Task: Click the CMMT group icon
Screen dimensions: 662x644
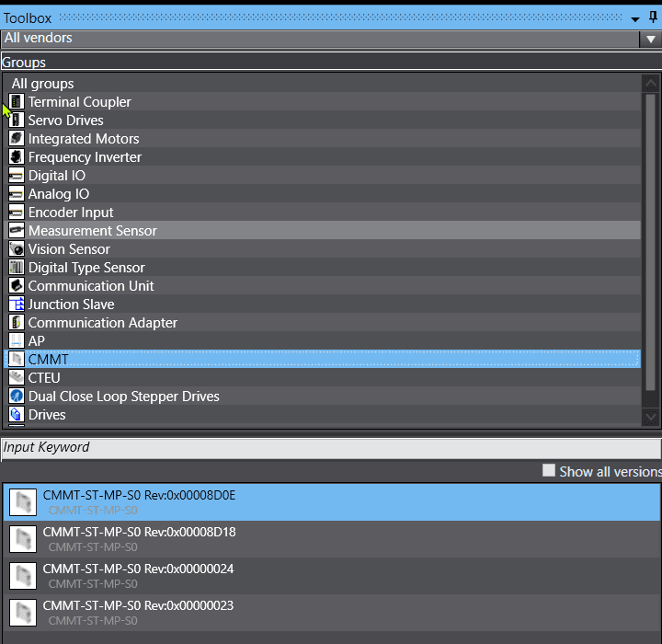Action: point(17,359)
